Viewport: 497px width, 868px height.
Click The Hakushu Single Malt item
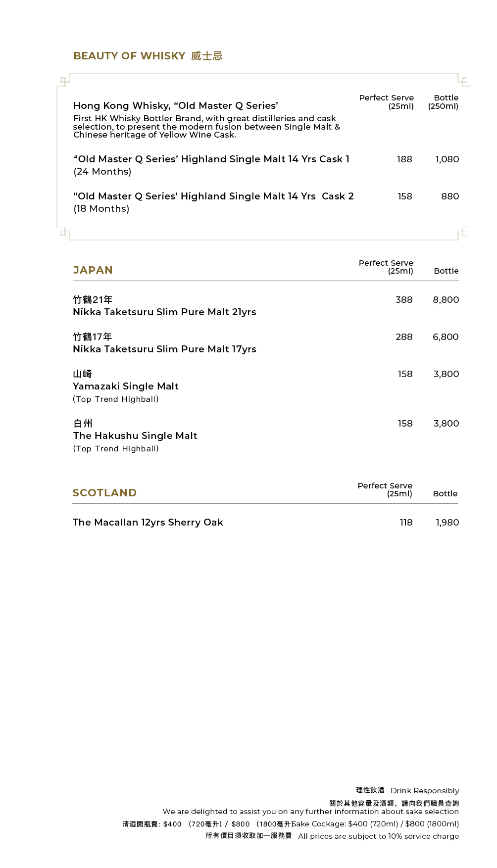pos(135,436)
